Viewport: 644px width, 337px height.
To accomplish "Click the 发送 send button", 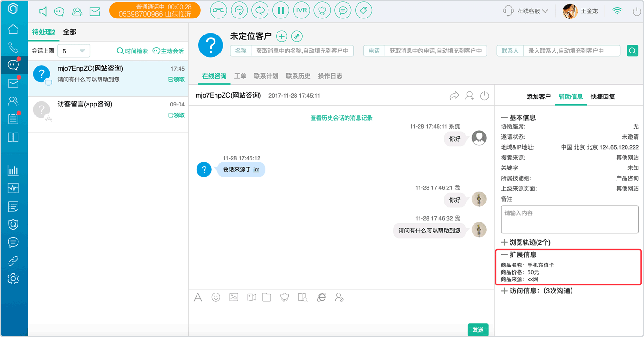I will 478,330.
